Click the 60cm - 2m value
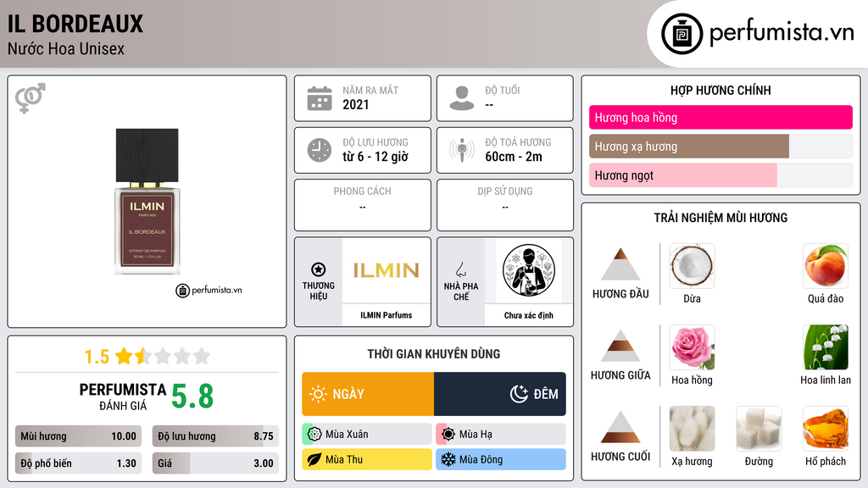The image size is (868, 488). point(514,157)
